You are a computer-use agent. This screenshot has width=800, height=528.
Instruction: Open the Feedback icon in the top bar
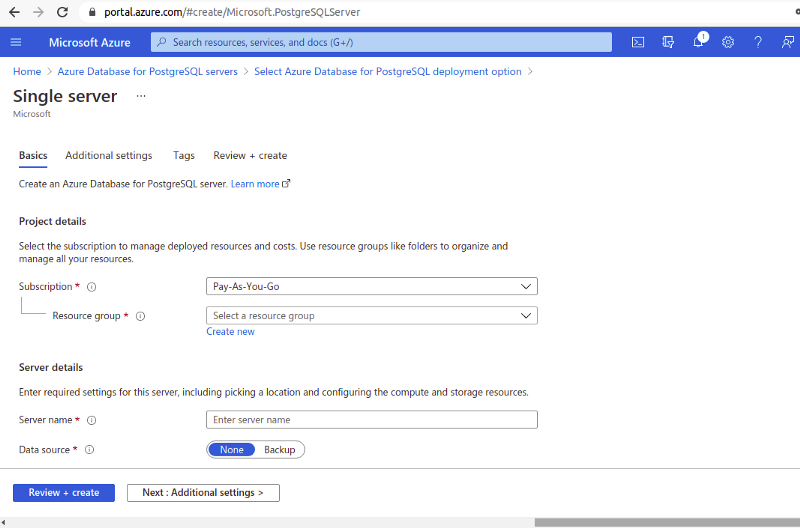(x=788, y=42)
